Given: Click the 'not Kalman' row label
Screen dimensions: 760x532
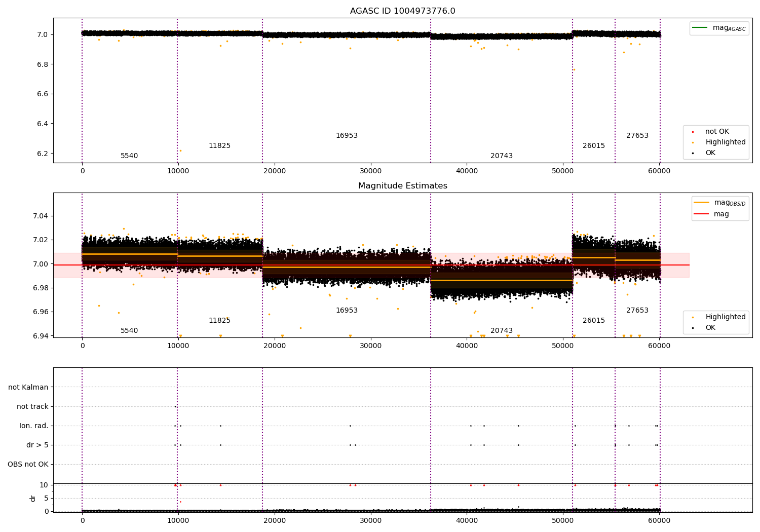Looking at the screenshot, I should coord(28,388).
